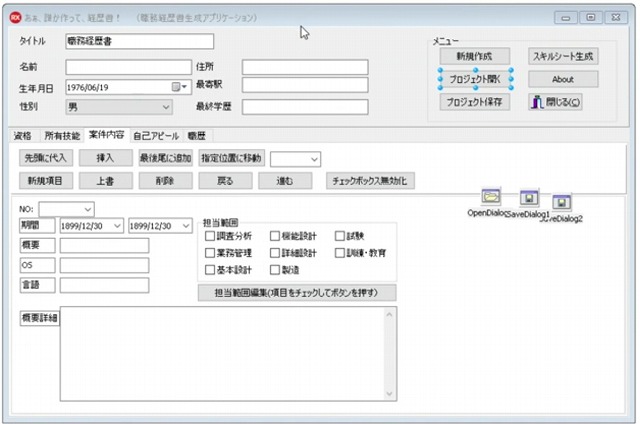The width and height of the screenshot is (640, 424).
Task: Click the 新規作成 button
Action: click(x=475, y=56)
